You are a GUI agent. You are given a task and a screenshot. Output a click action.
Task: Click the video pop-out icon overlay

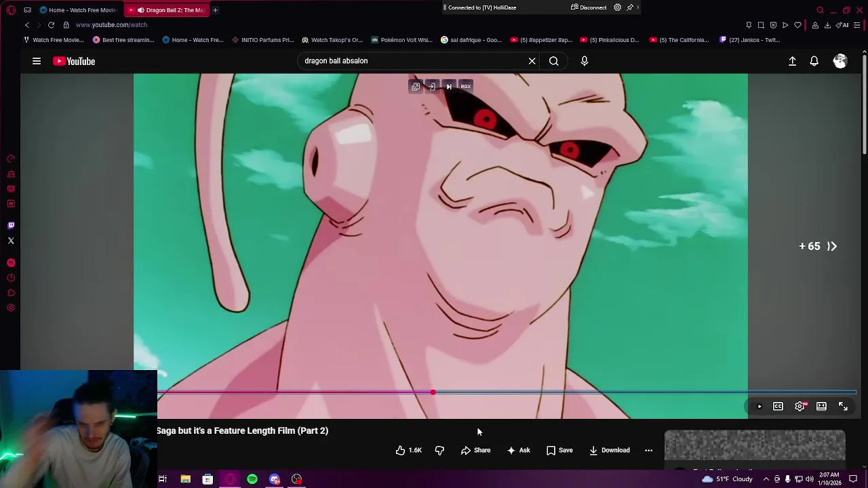coord(416,87)
